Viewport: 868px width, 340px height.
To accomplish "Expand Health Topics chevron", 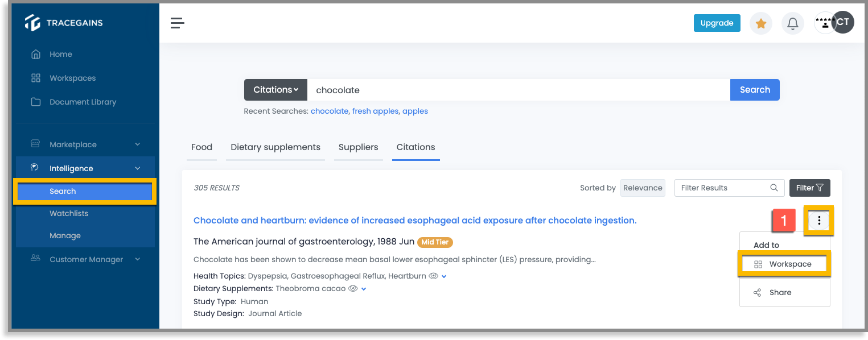I will pos(444,276).
